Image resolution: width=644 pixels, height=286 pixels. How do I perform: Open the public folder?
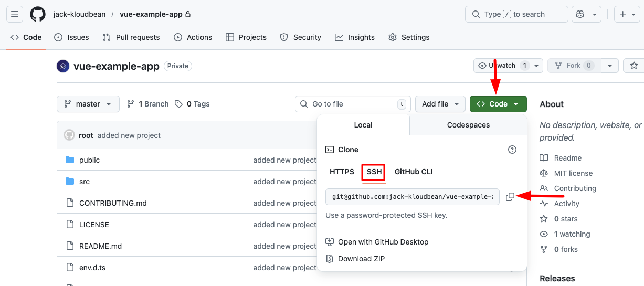point(89,160)
